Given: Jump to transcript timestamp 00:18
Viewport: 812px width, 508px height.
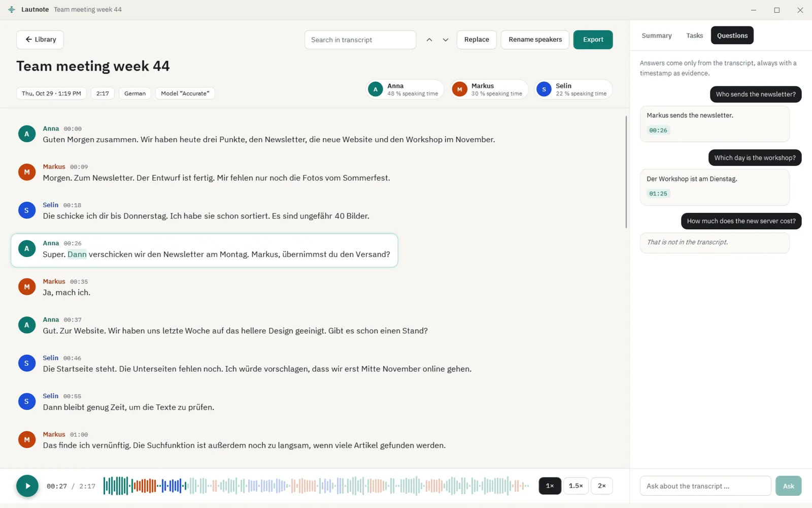Looking at the screenshot, I should pyautogui.click(x=72, y=205).
